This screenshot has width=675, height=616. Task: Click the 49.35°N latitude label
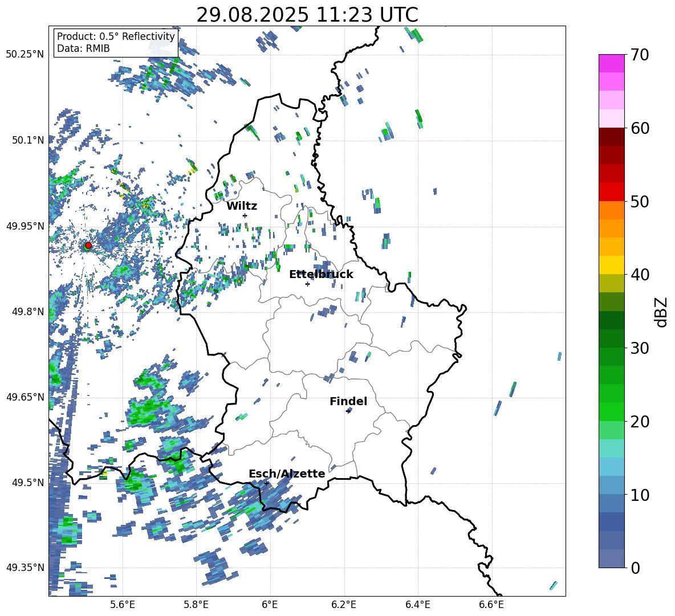click(x=25, y=568)
